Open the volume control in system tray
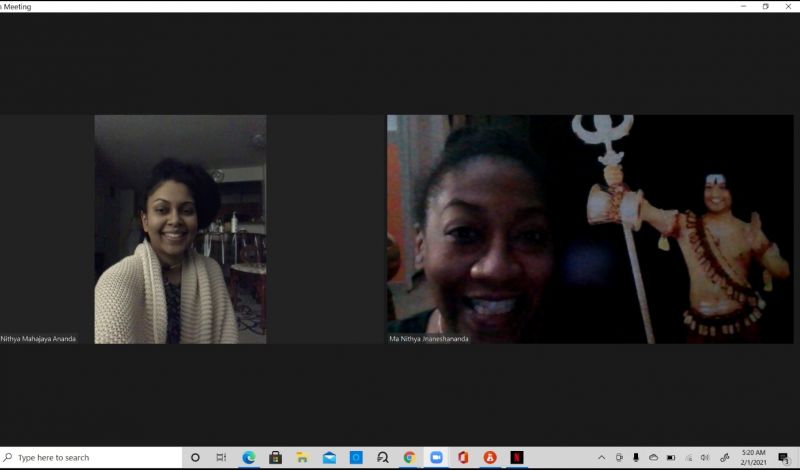The width and height of the screenshot is (800, 470). [x=705, y=457]
